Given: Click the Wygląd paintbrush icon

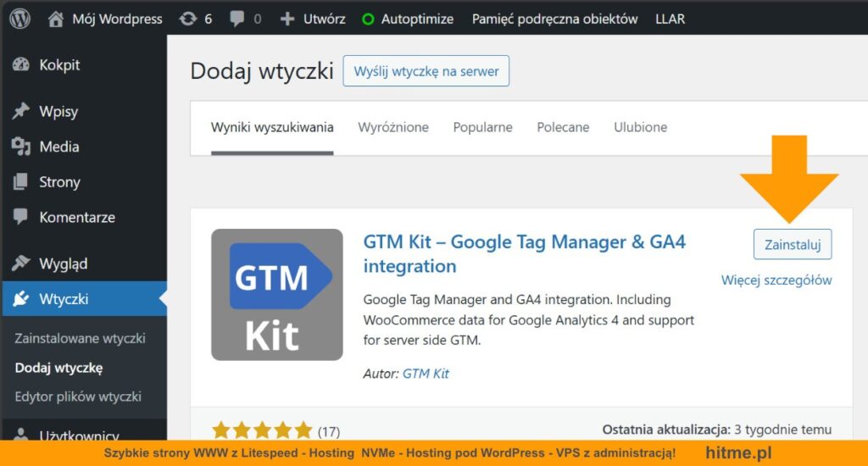Looking at the screenshot, I should [20, 264].
